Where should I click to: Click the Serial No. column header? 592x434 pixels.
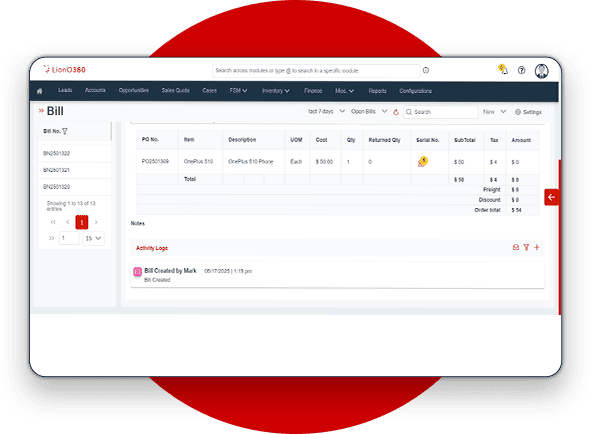[428, 140]
